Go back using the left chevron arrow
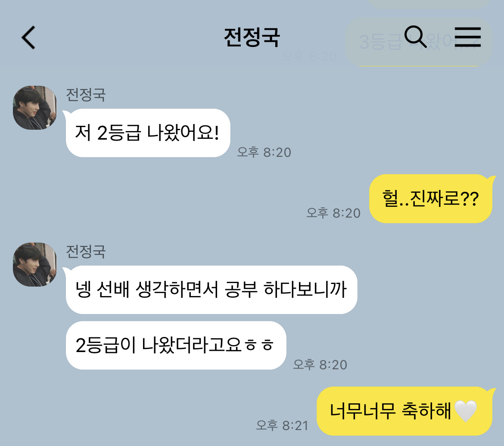This screenshot has width=504, height=446. [x=28, y=37]
